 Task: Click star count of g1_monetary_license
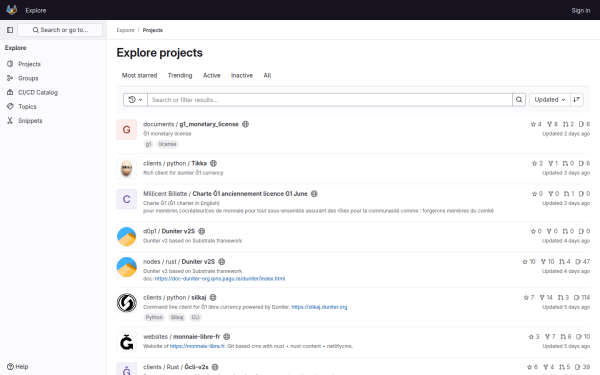[x=536, y=124]
